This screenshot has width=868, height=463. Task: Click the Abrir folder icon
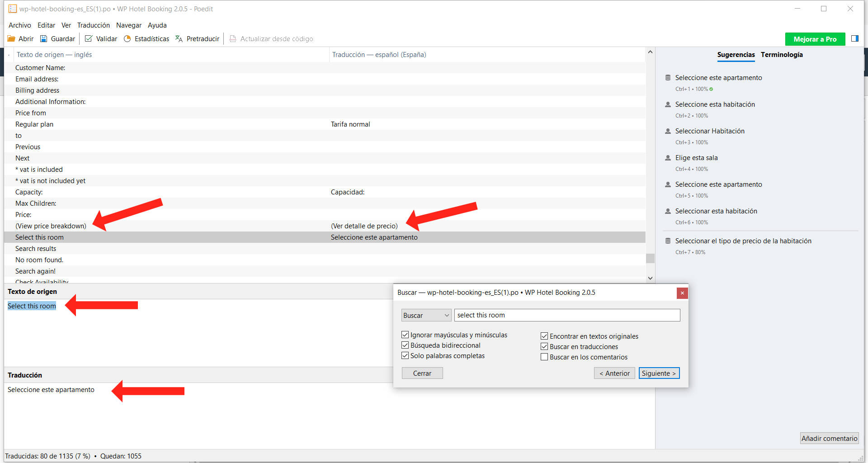(11, 39)
